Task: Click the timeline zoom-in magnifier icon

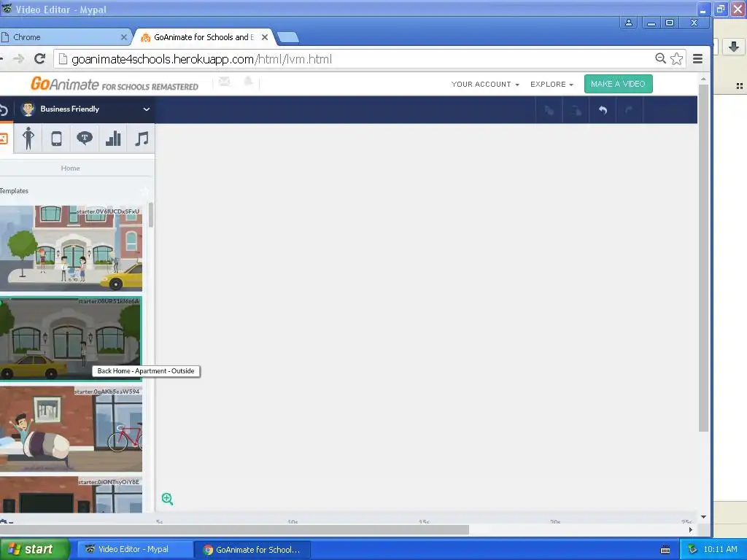Action: coord(167,499)
